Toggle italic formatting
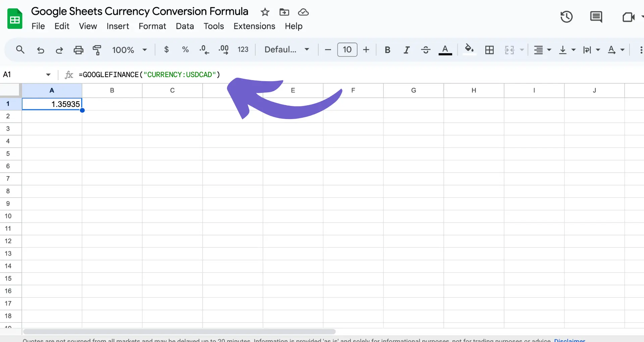 coord(407,50)
